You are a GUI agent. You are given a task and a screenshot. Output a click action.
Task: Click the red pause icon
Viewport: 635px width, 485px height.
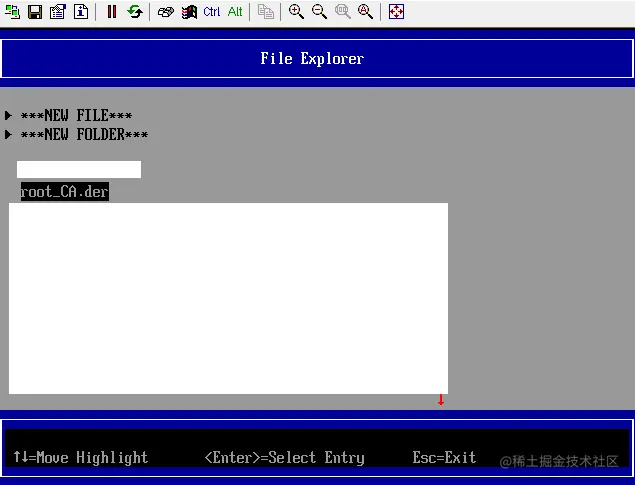pos(112,12)
